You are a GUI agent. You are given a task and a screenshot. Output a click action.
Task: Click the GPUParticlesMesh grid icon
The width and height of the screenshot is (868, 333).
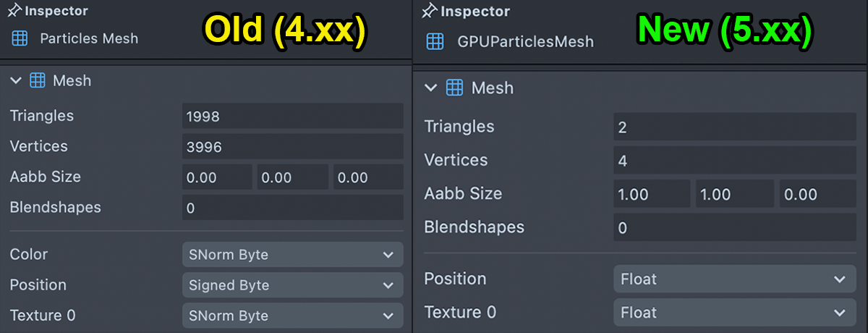435,41
